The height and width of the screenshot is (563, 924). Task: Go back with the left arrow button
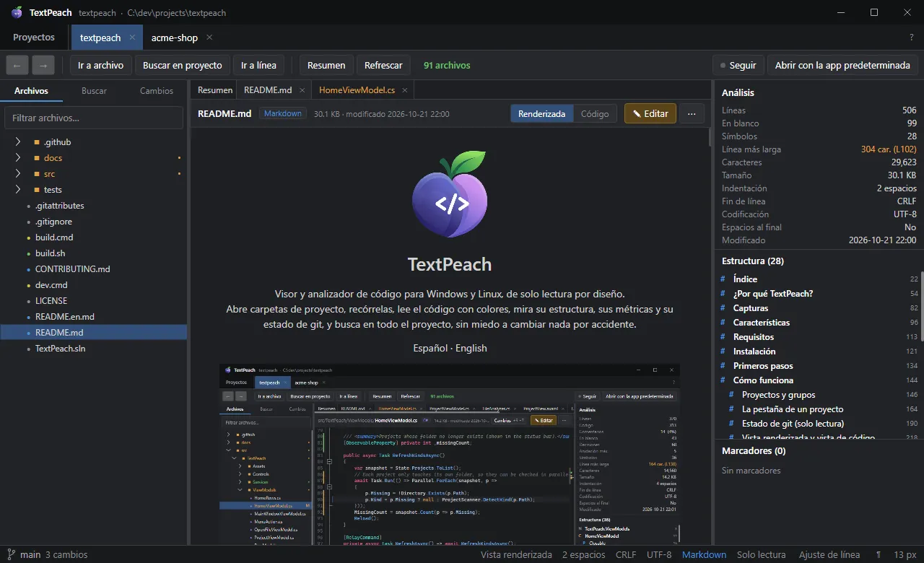pos(17,65)
